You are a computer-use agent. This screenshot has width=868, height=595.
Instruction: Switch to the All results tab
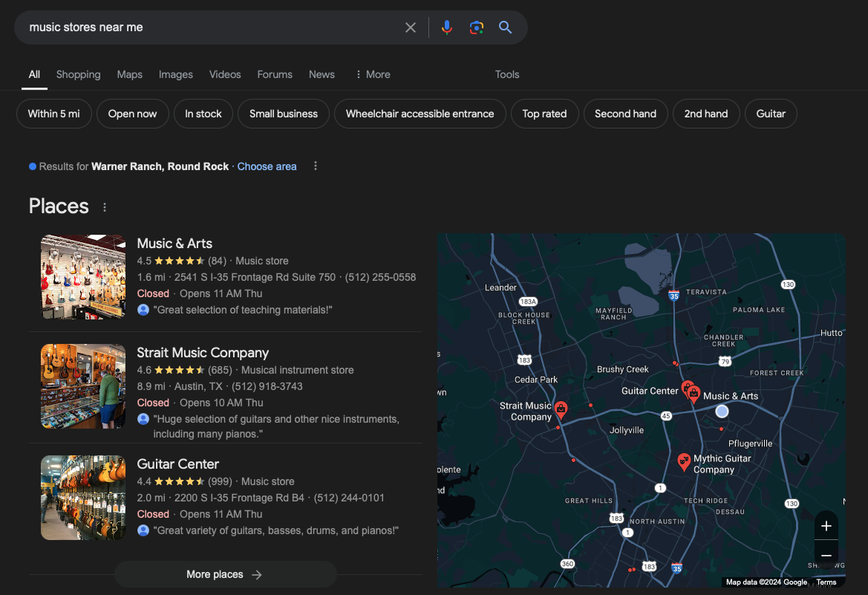click(x=34, y=74)
